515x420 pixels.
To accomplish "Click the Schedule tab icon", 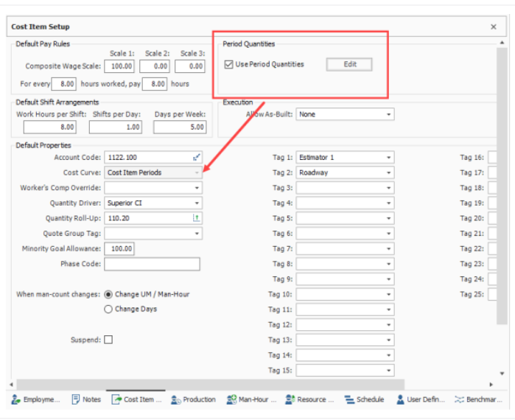I will (x=349, y=399).
